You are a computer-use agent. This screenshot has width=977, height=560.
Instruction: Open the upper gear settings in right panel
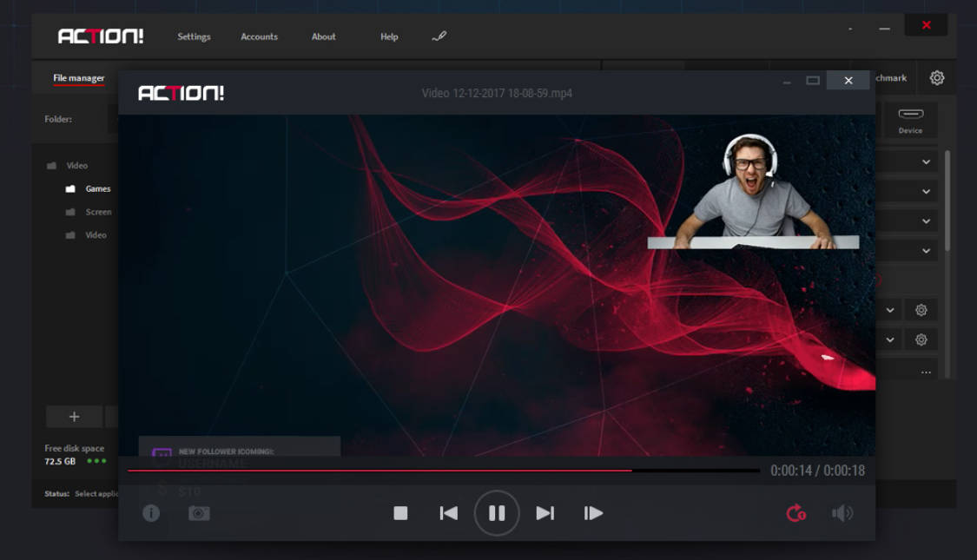tap(921, 310)
